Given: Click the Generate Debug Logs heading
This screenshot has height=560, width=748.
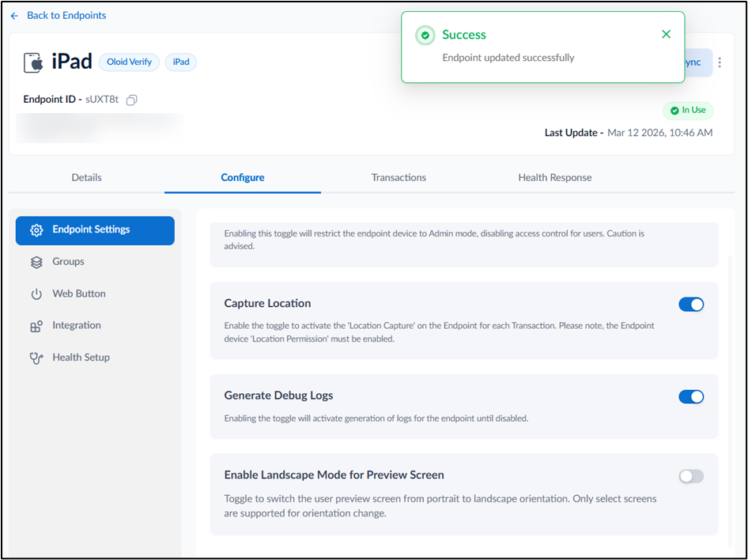Looking at the screenshot, I should point(278,395).
